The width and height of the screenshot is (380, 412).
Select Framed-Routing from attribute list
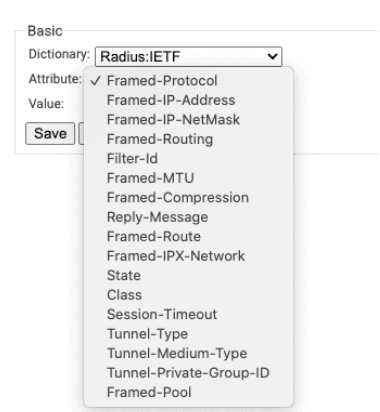point(189,139)
